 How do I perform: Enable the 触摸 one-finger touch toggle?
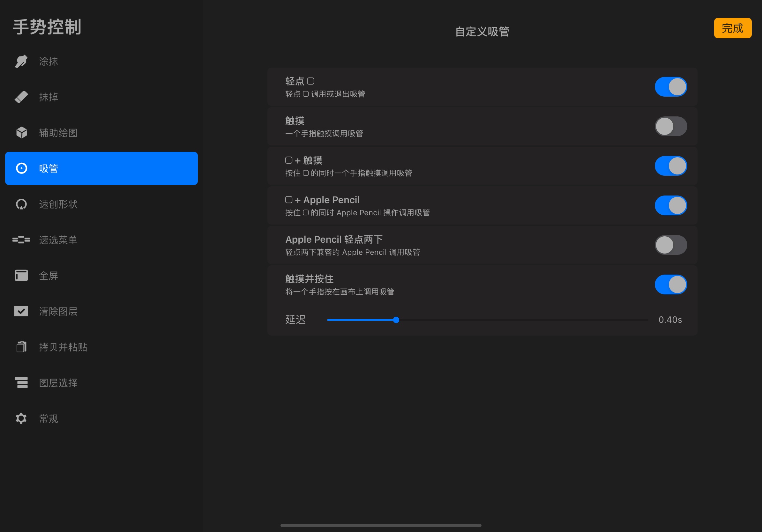pyautogui.click(x=671, y=126)
